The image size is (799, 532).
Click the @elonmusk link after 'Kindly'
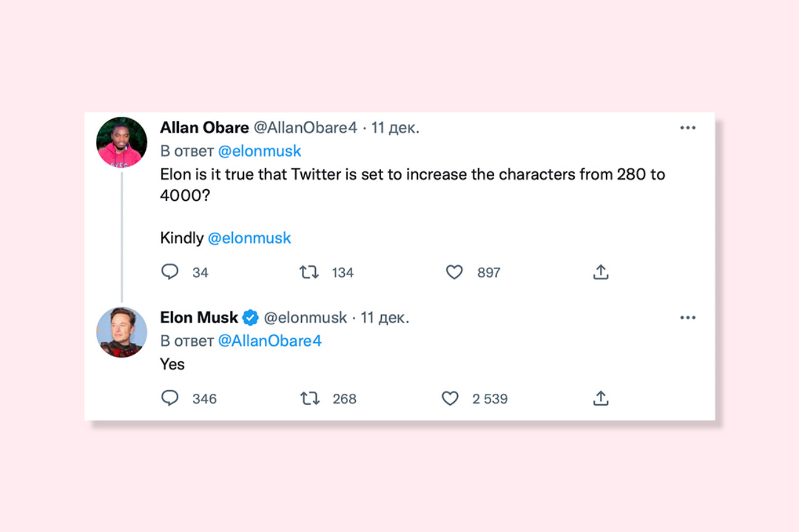pyautogui.click(x=250, y=238)
